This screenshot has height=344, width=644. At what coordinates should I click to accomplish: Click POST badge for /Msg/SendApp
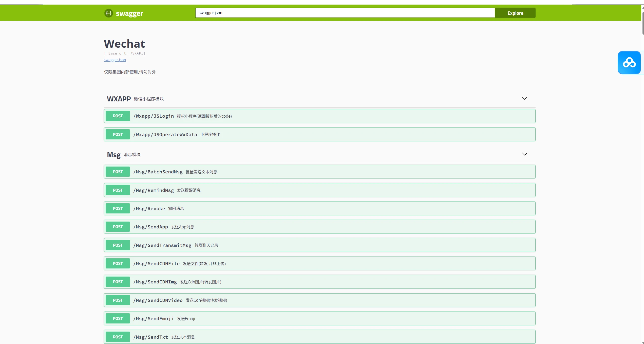click(x=118, y=227)
